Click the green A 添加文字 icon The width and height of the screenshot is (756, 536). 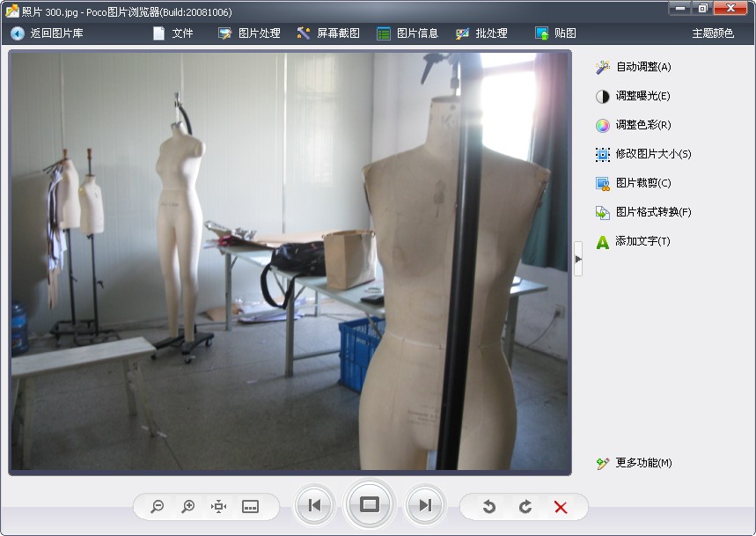tap(603, 241)
